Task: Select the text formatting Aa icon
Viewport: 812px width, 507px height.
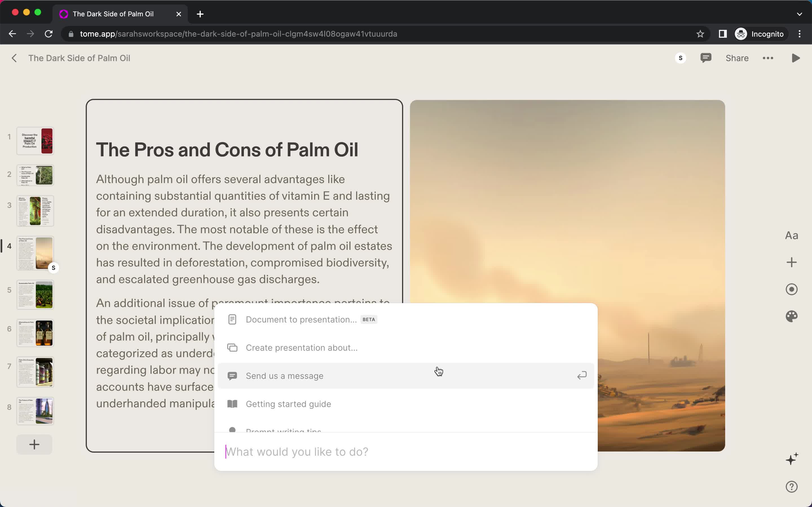Action: 791,235
